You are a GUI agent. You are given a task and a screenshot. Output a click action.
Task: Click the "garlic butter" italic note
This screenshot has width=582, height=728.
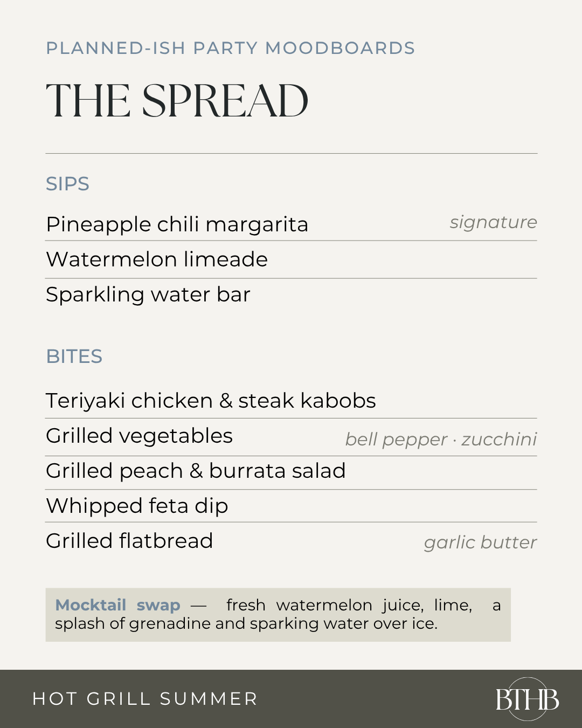[x=481, y=542]
